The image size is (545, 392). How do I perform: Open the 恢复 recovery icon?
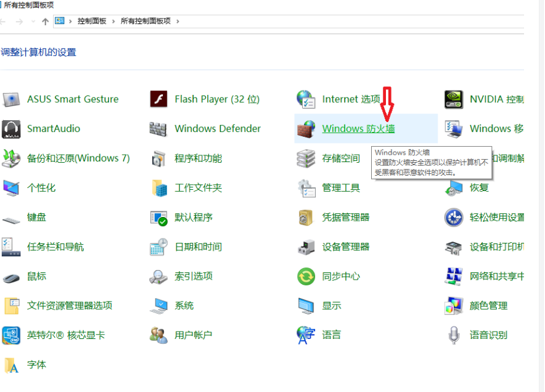click(454, 189)
